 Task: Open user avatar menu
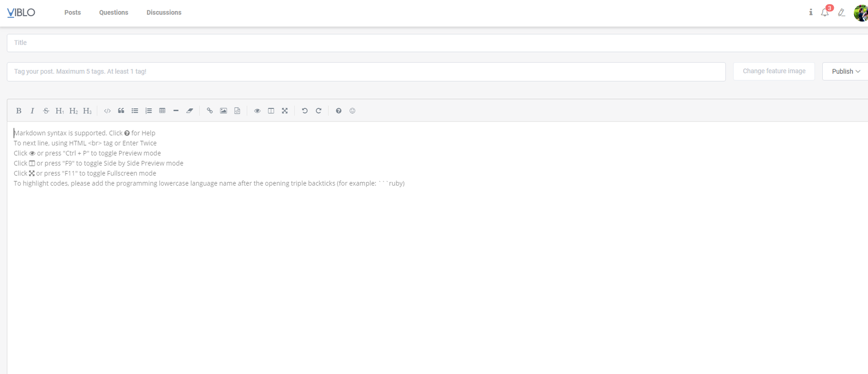coord(861,13)
